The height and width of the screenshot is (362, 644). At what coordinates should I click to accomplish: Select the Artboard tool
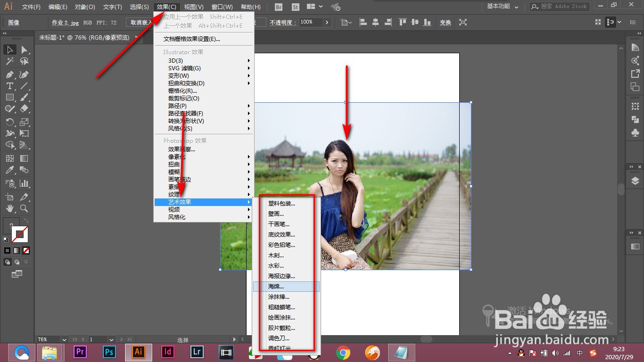[10, 197]
